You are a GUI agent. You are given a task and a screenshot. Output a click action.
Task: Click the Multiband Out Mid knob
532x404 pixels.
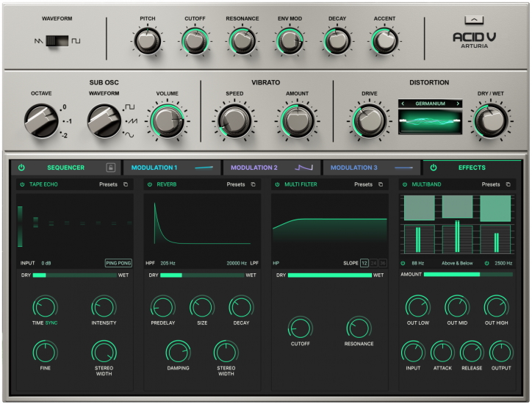457,307
